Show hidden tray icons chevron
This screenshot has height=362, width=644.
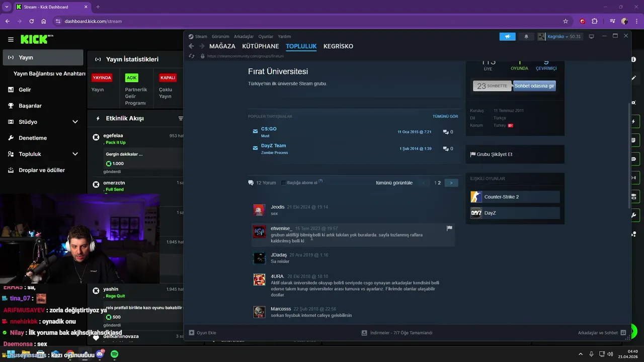(581, 354)
